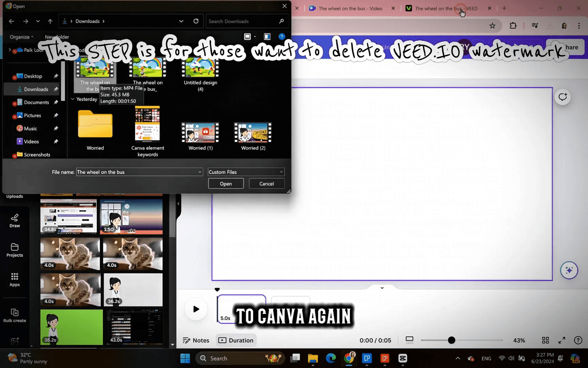Expand the File name dropdown
The width and height of the screenshot is (588, 368).
(200, 172)
